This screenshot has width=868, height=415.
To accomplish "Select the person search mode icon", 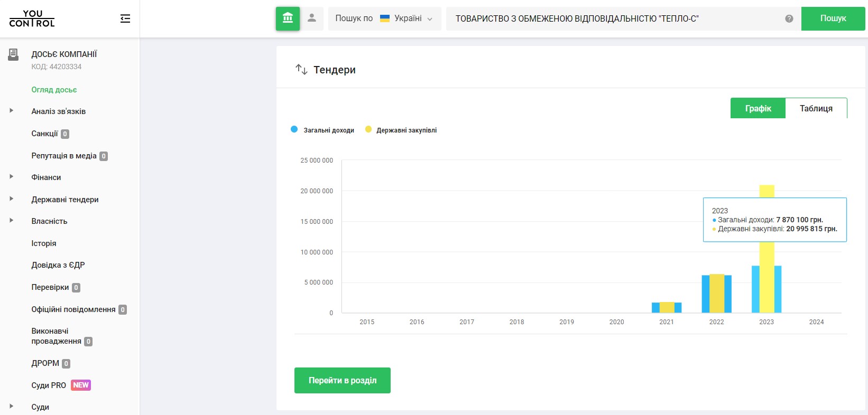I will click(x=312, y=18).
